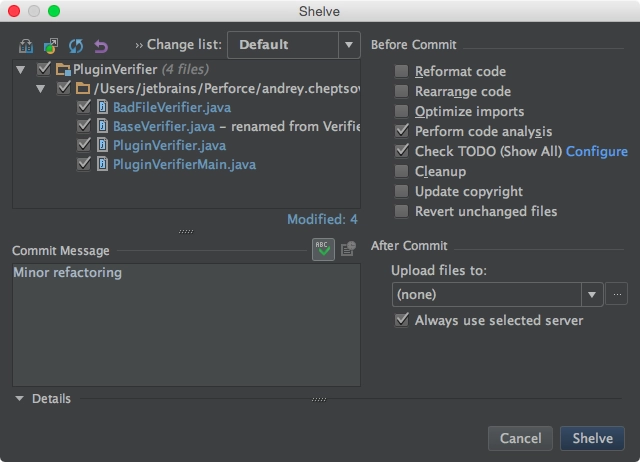Click the Cancel button
640x462 pixels.
click(520, 438)
